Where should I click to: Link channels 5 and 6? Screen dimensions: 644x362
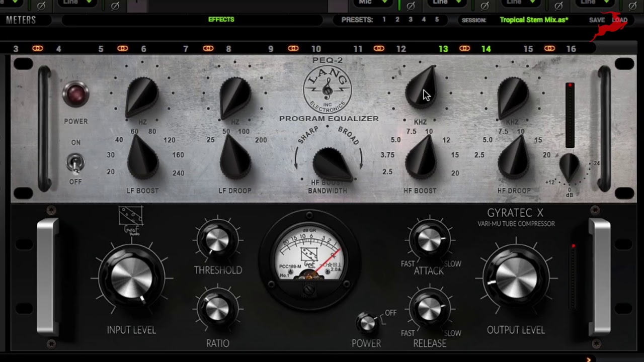click(x=123, y=49)
